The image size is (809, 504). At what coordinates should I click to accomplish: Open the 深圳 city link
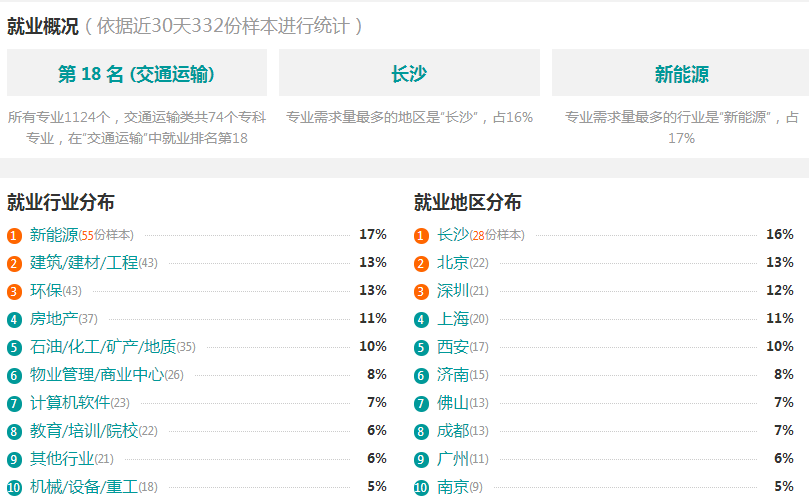[453, 290]
